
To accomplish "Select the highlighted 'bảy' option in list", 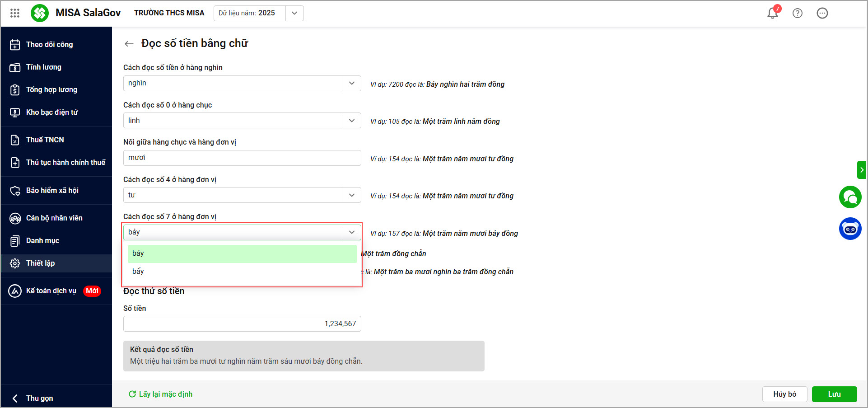I will (x=242, y=253).
